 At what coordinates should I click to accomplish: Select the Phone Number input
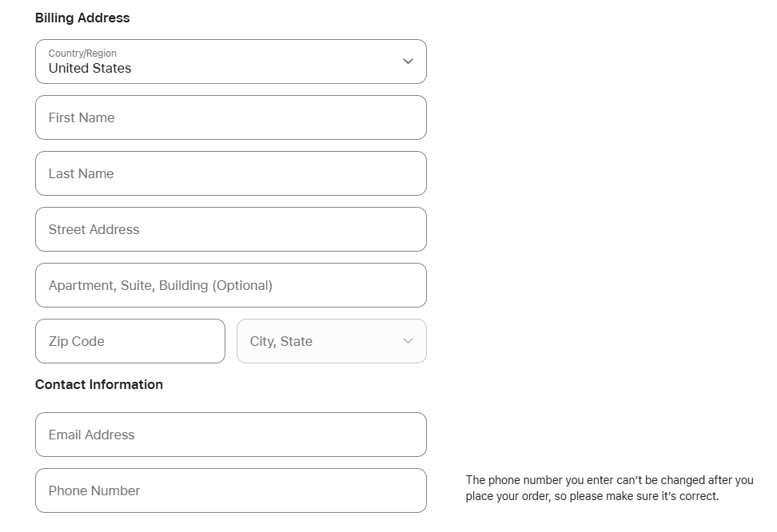click(230, 490)
